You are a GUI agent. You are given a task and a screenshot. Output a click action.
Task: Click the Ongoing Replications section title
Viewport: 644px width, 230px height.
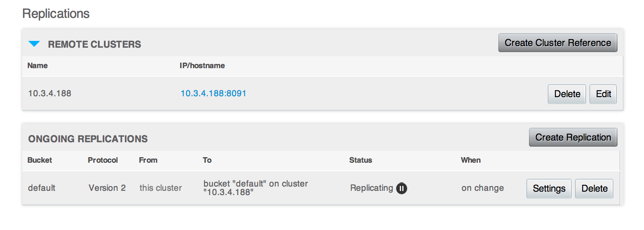click(x=88, y=139)
